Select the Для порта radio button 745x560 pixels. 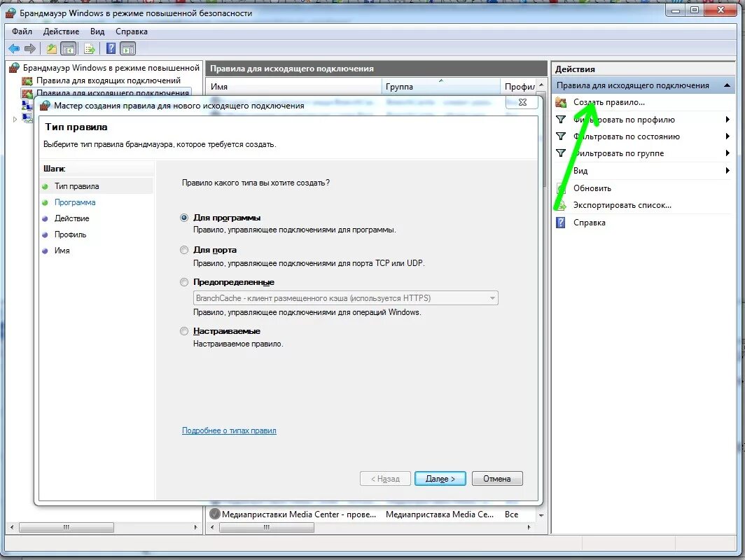(184, 250)
